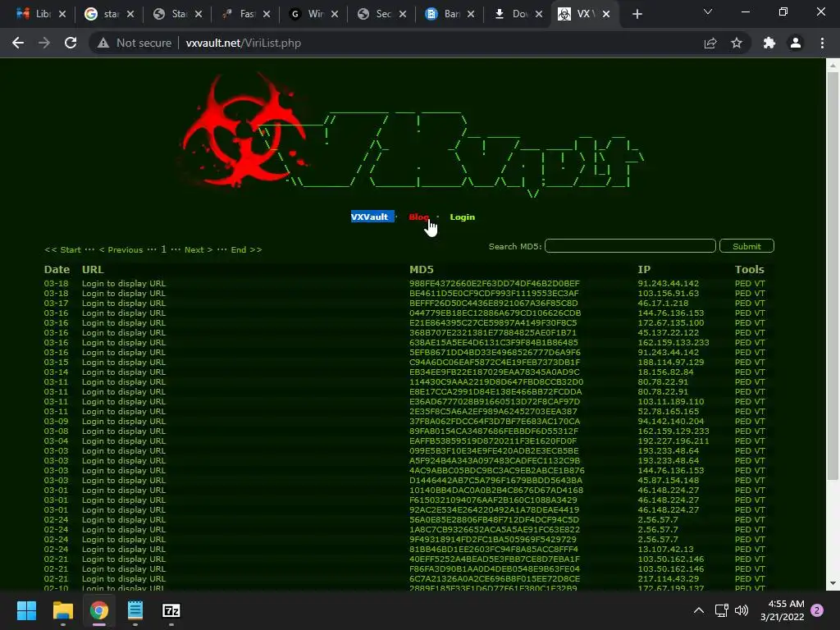Viewport: 840px width, 630px height.
Task: Click the address bar URL vxvault.net/ViriList.php
Action: coord(243,43)
